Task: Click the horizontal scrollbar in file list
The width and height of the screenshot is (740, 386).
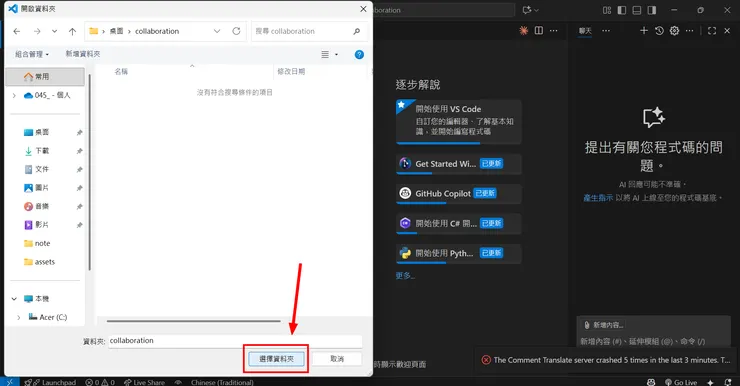Action: point(193,321)
